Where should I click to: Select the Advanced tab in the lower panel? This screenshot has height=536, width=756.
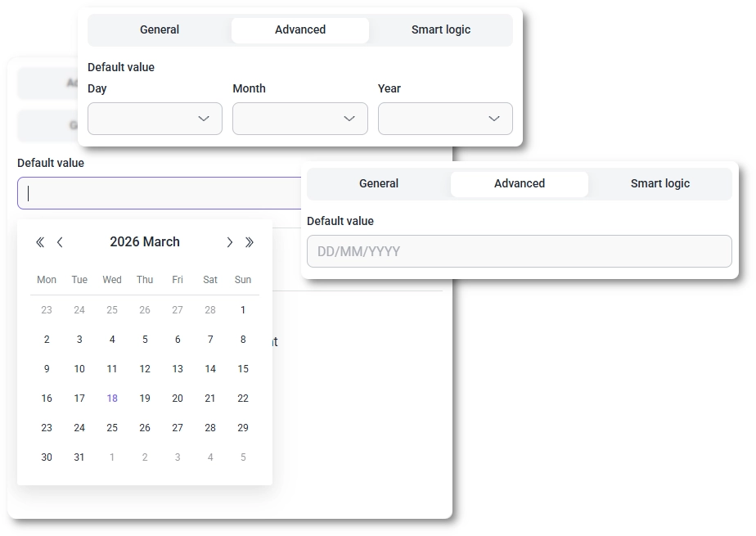click(519, 183)
